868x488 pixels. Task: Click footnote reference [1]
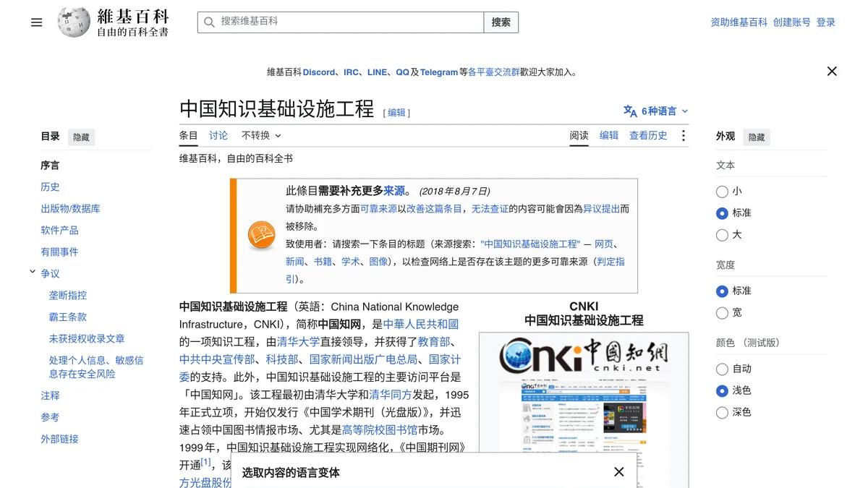click(x=206, y=462)
